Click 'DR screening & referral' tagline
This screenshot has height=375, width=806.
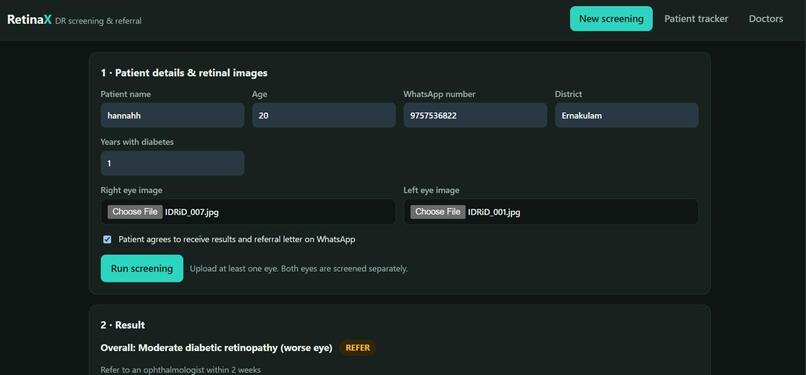[x=98, y=21]
